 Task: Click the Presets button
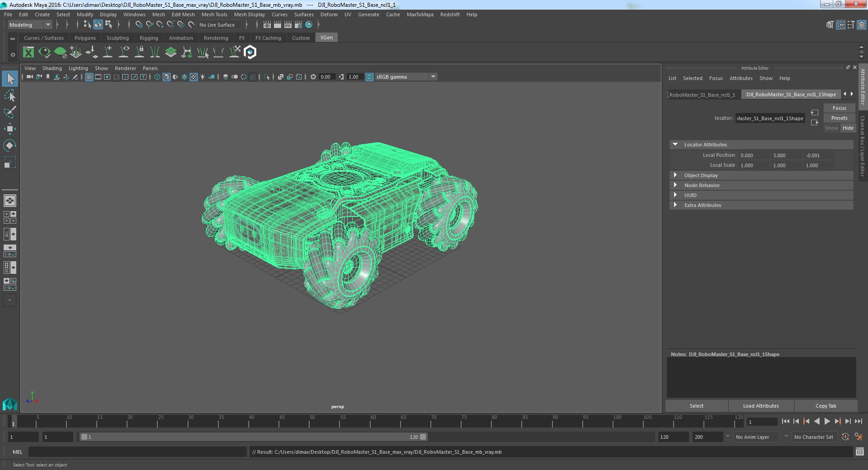coord(839,118)
